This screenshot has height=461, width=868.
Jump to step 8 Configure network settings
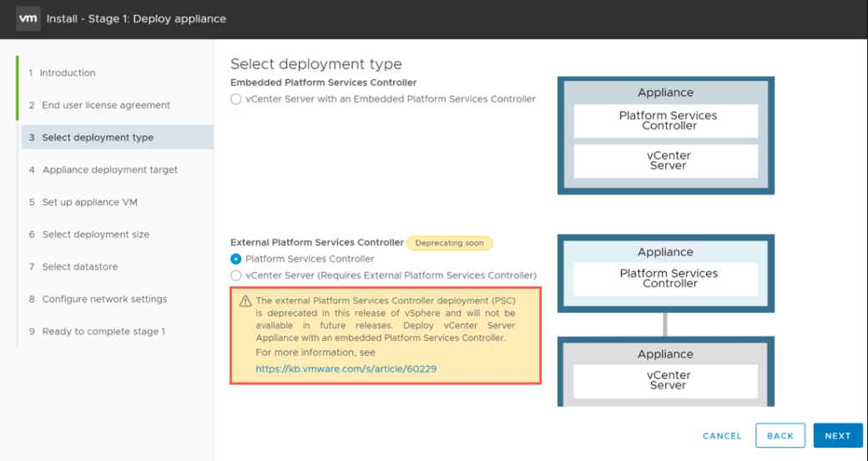point(104,299)
